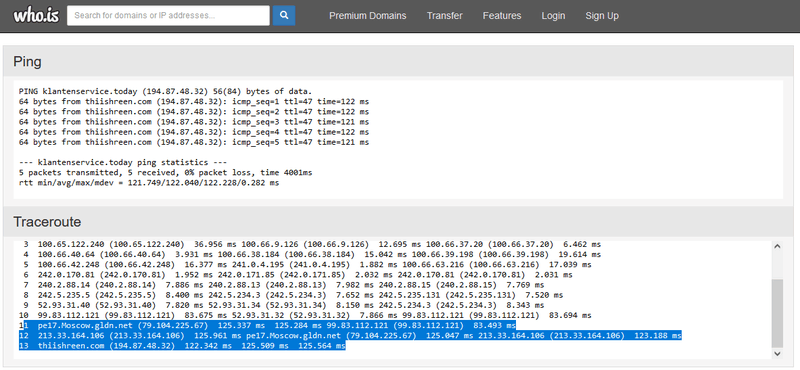The height and width of the screenshot is (370, 800).
Task: Click traceroute hop 10 starting 99.83.112.121
Action: pyautogui.click(x=305, y=315)
